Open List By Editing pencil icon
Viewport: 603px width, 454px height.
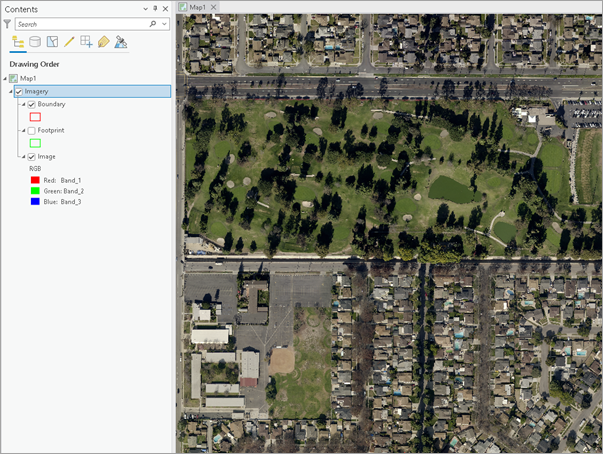click(69, 42)
